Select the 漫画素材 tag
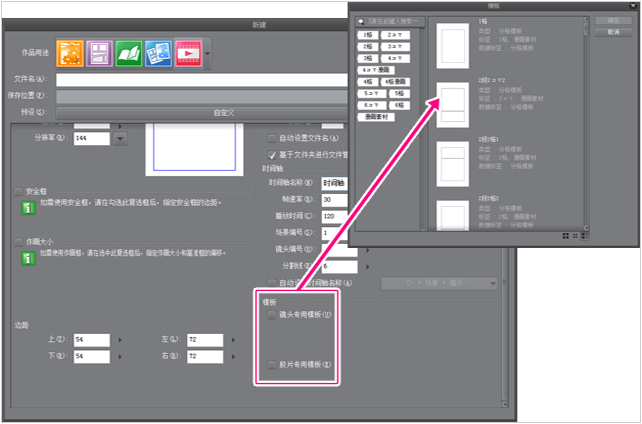 [x=376, y=117]
